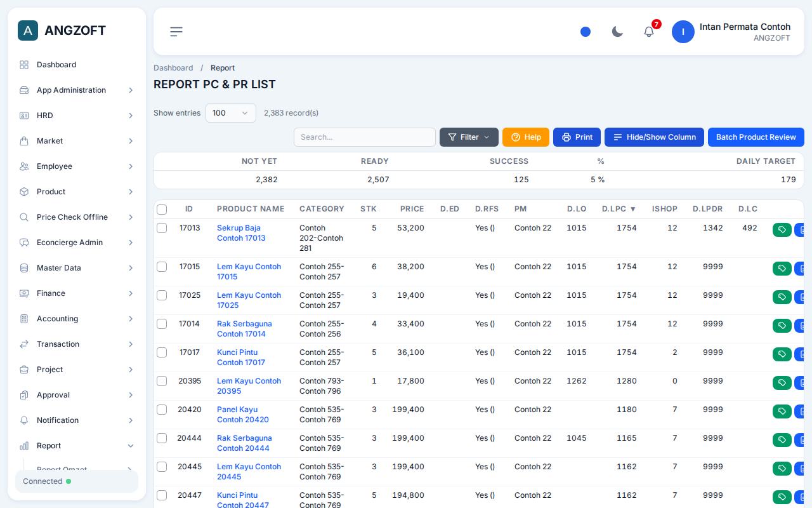Open the Filter dropdown button
The width and height of the screenshot is (812, 508).
[x=469, y=137]
